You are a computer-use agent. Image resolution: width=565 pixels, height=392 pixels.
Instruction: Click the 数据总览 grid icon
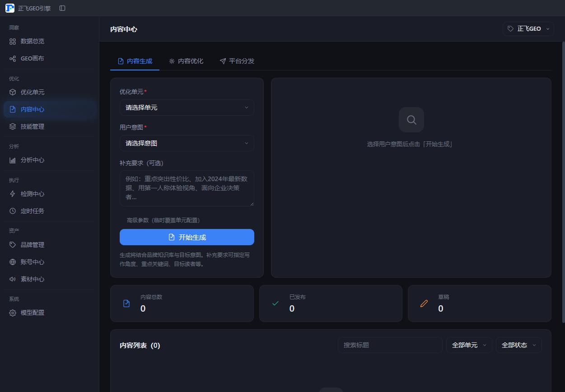click(x=13, y=41)
